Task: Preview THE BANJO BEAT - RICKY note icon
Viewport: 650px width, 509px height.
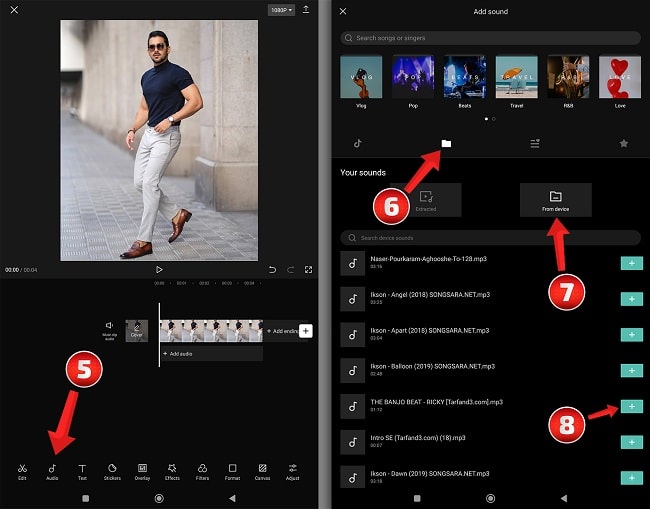Action: point(352,406)
